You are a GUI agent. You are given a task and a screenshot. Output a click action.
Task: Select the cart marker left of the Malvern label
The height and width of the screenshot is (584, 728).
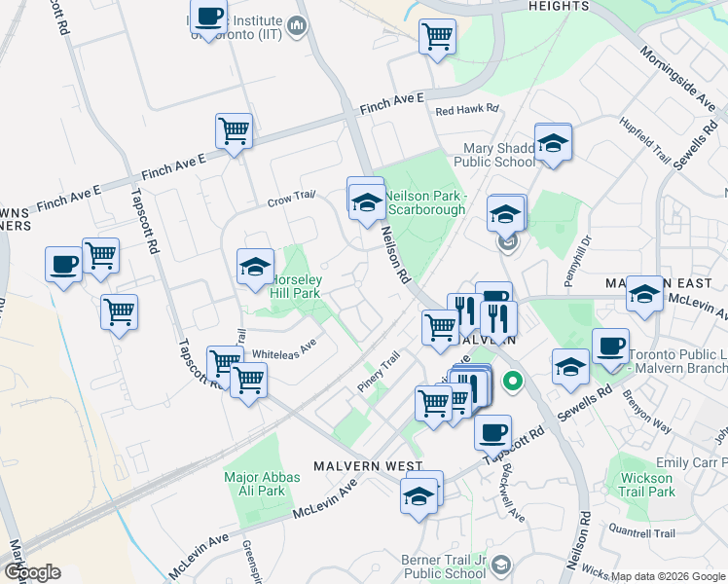pos(441,328)
